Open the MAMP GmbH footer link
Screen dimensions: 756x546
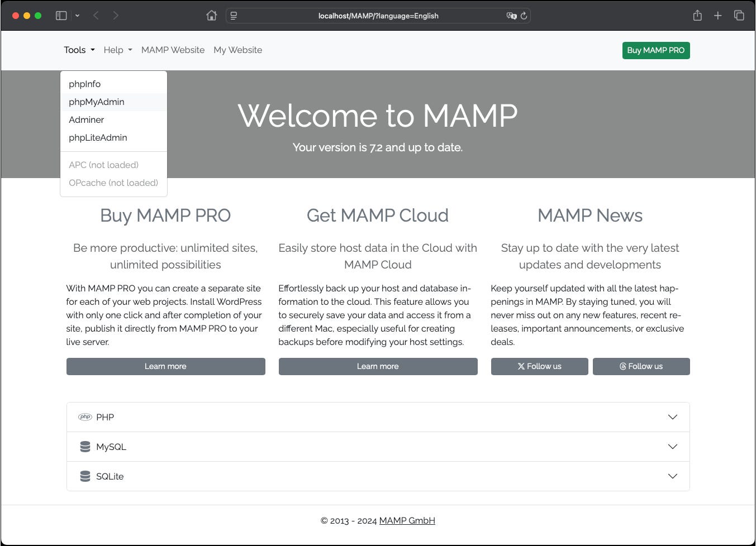pos(407,521)
